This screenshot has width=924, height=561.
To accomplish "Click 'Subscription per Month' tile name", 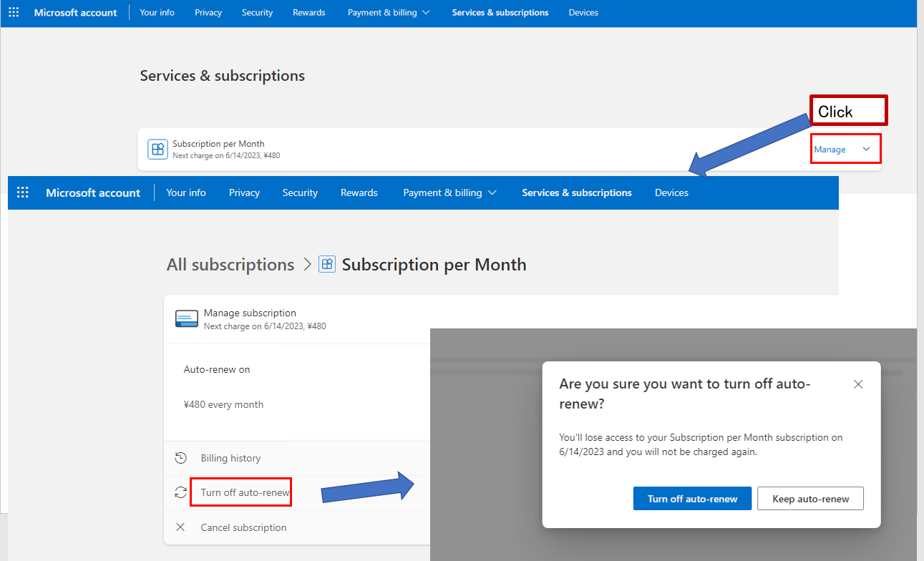I will tap(218, 144).
